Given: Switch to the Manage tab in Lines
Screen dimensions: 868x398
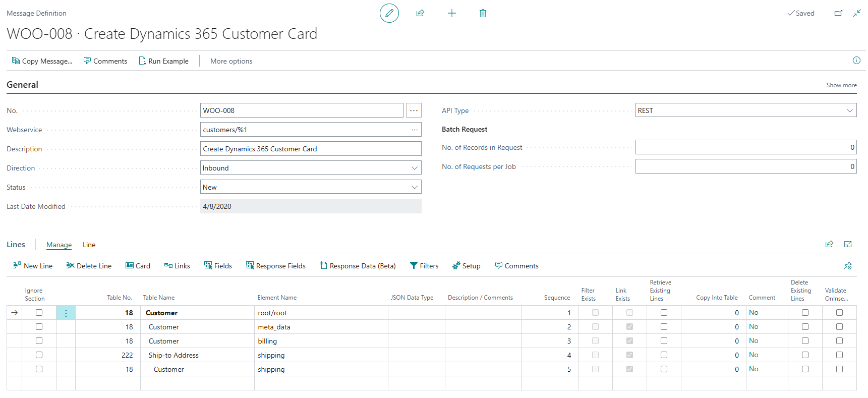Looking at the screenshot, I should coord(59,245).
